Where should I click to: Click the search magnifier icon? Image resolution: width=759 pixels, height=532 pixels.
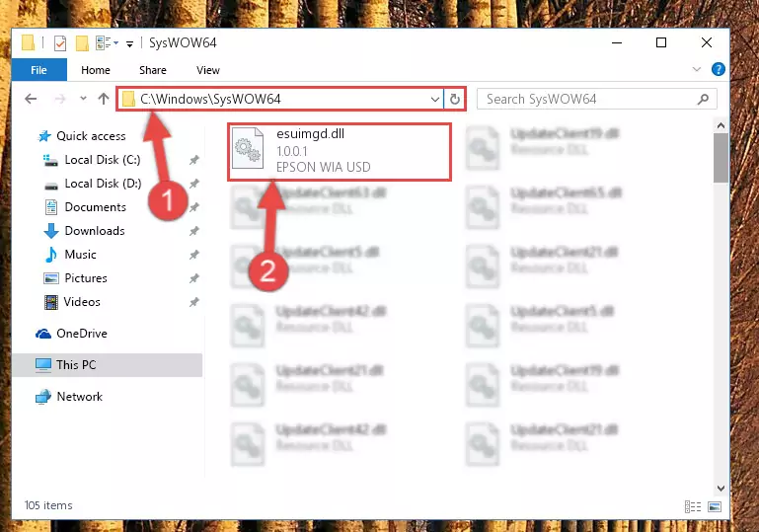point(704,100)
